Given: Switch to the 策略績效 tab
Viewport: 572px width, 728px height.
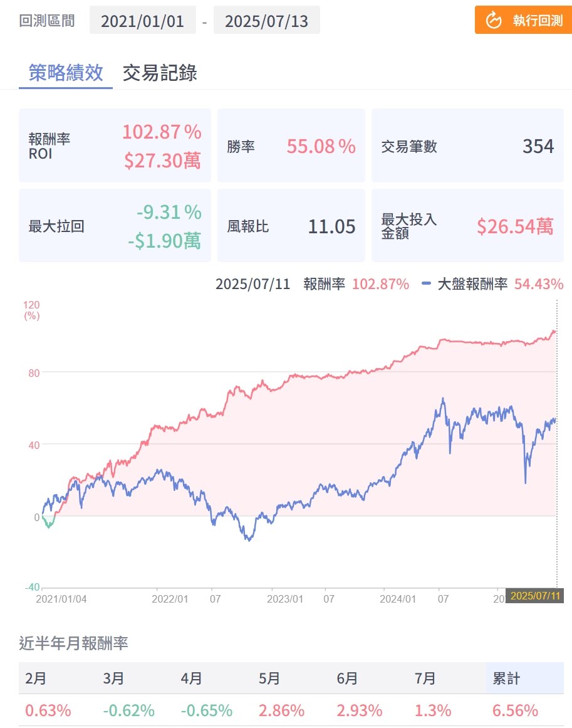Looking at the screenshot, I should pyautogui.click(x=66, y=73).
